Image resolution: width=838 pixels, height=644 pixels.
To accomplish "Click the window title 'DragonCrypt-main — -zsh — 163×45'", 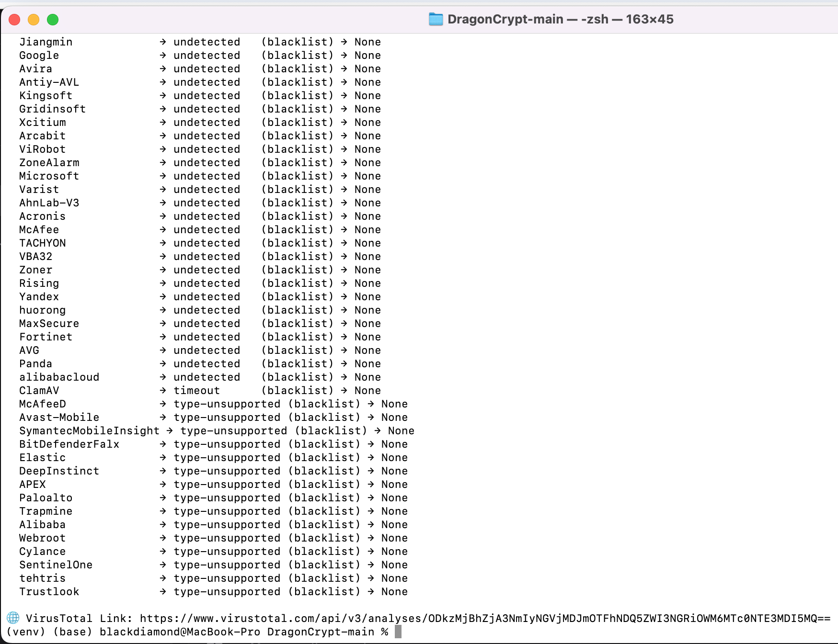I will (x=561, y=19).
